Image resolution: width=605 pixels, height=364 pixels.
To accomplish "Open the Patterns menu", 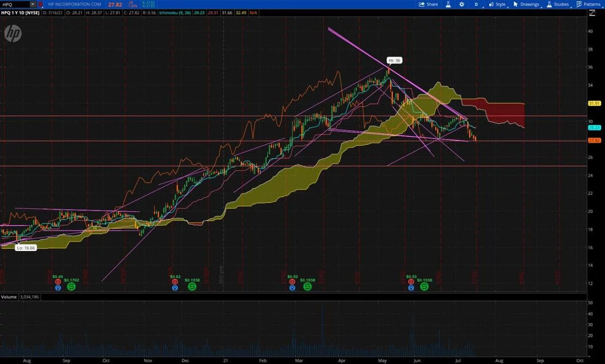I will (x=588, y=4).
